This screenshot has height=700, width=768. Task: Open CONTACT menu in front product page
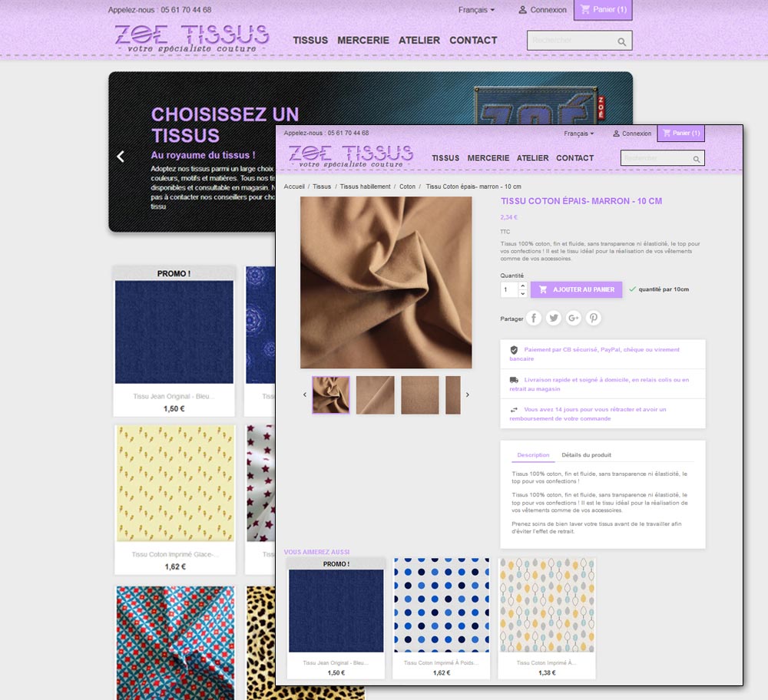click(x=574, y=158)
